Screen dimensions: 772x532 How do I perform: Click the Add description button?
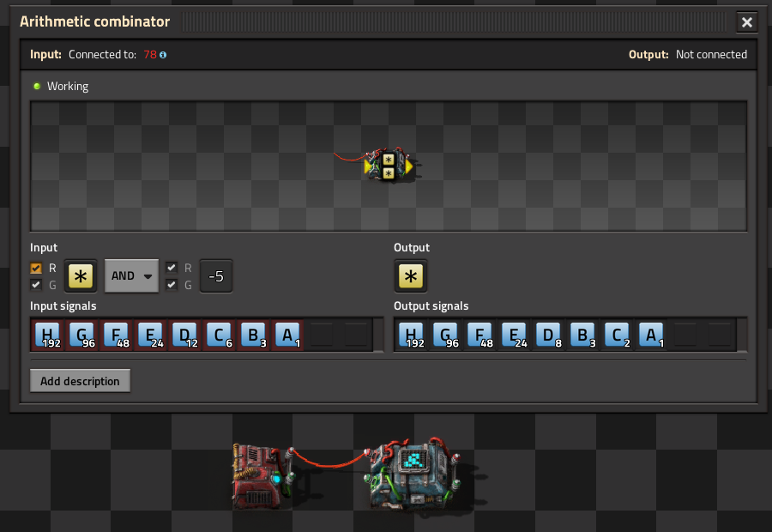tap(81, 381)
